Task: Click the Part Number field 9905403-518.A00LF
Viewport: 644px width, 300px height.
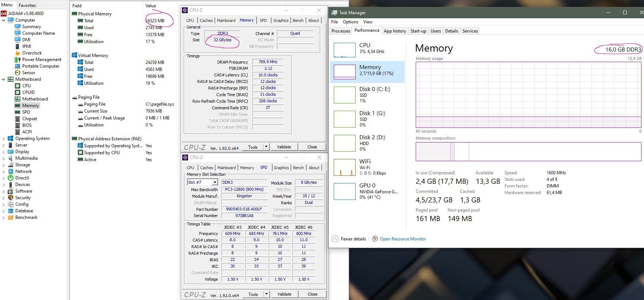Action: point(244,209)
